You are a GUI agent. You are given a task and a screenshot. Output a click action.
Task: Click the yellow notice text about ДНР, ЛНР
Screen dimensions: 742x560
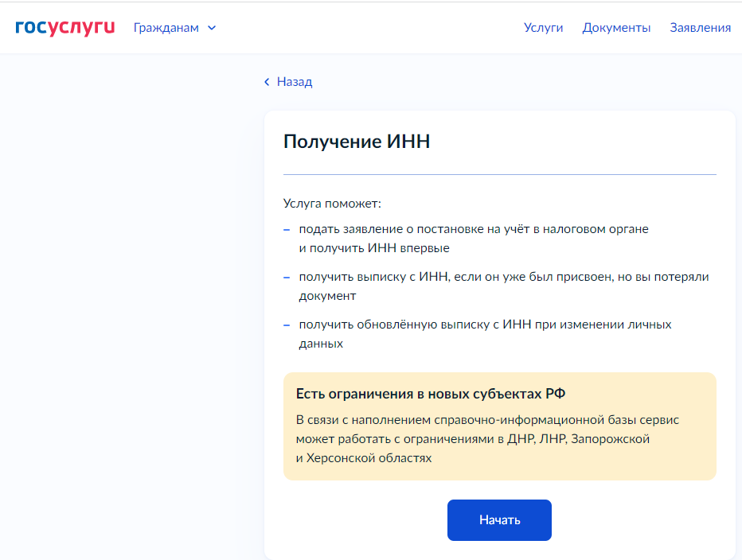tap(487, 438)
